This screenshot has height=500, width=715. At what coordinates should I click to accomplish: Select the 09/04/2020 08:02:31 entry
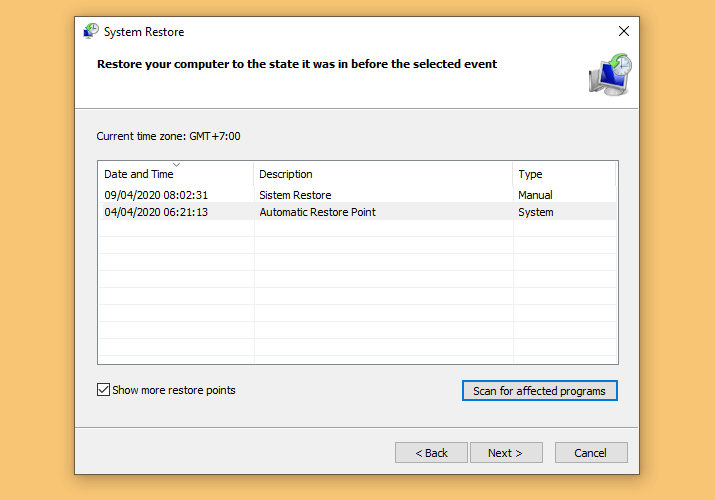tap(156, 195)
